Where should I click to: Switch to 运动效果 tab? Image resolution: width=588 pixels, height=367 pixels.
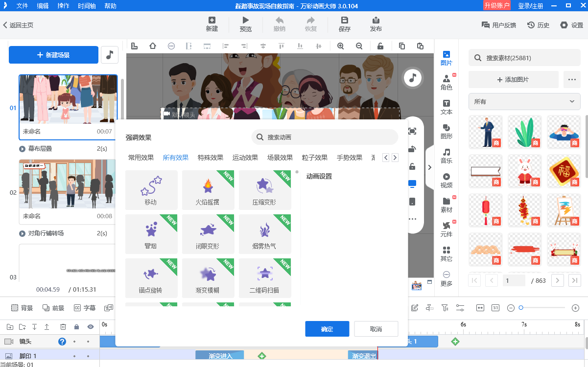pos(245,158)
